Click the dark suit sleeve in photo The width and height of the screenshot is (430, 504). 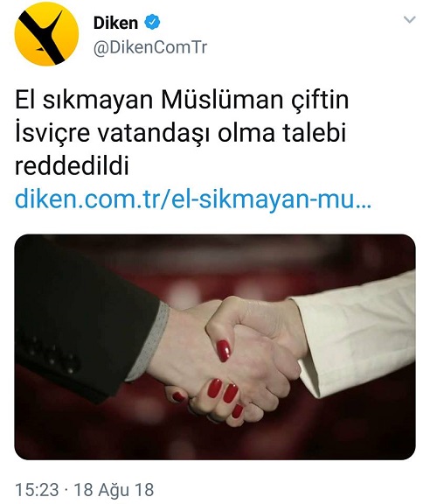tap(84, 321)
